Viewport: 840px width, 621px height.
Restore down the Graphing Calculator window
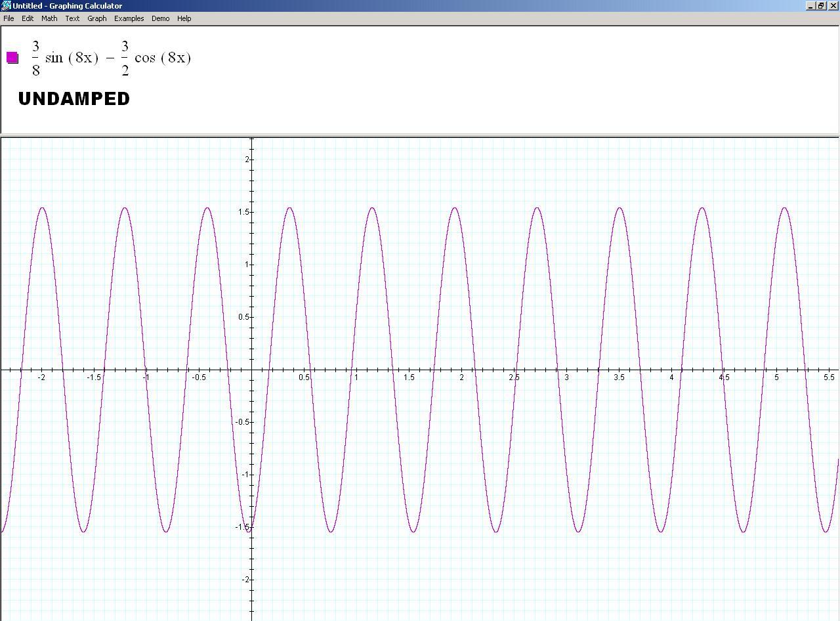tap(821, 6)
